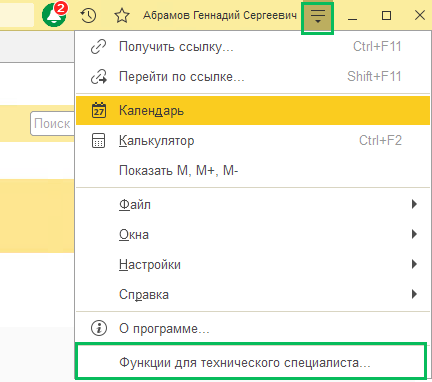Expand the Окна submenu

[253, 234]
